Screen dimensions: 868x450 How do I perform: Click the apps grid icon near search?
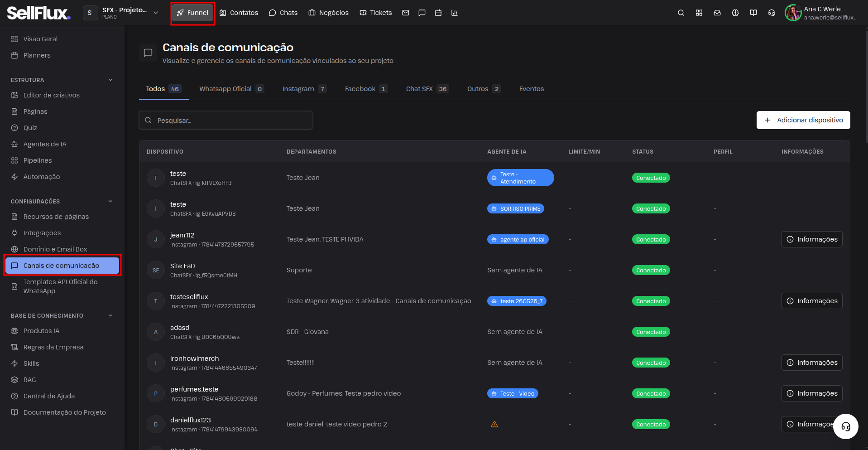point(699,13)
